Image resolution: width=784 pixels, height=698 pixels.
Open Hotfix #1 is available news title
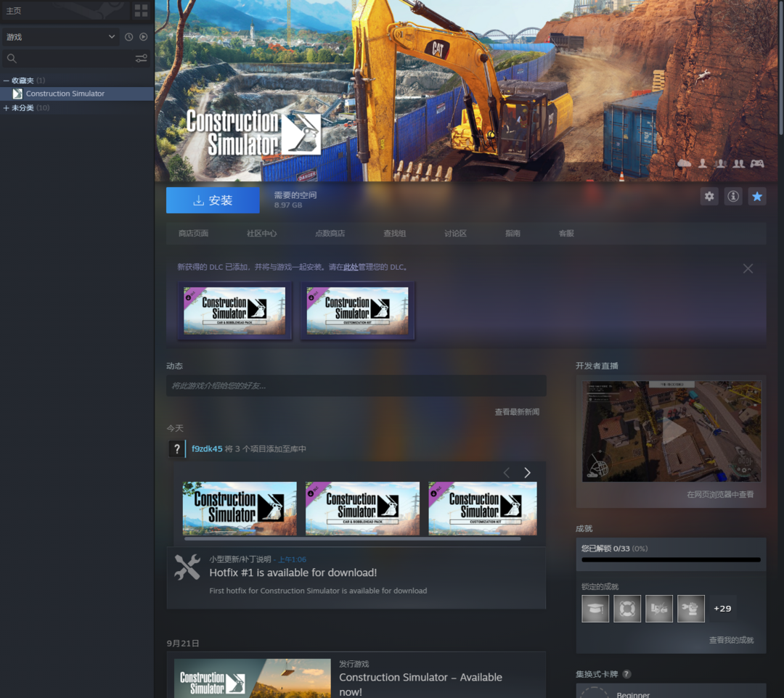(x=293, y=572)
